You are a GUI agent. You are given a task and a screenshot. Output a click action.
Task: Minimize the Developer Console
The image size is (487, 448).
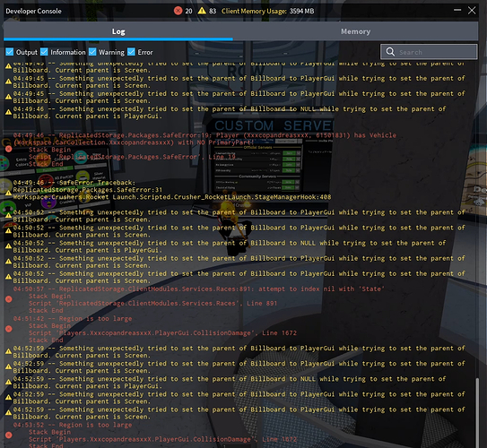457,10
